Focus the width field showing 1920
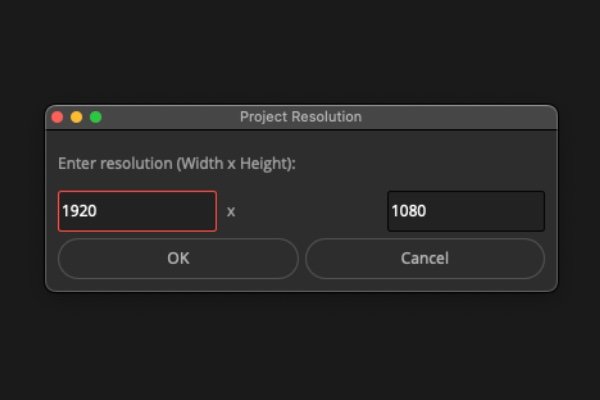The height and width of the screenshot is (400, 600). 137,211
